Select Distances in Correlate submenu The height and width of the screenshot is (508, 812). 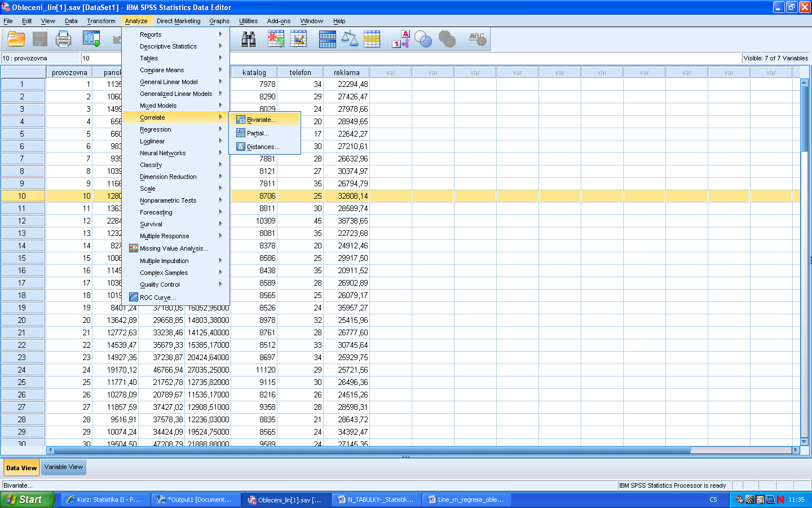point(264,147)
